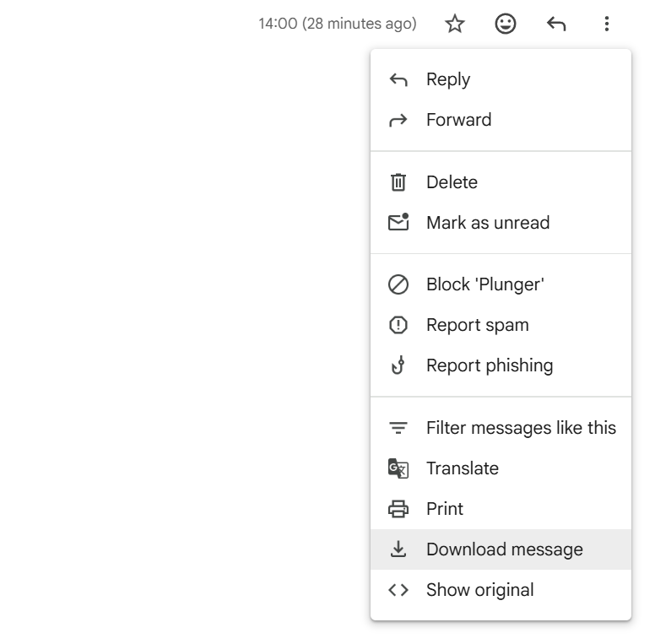
Task: Click the timestamp '14:00 (28 minutes ago)'
Action: click(x=337, y=24)
